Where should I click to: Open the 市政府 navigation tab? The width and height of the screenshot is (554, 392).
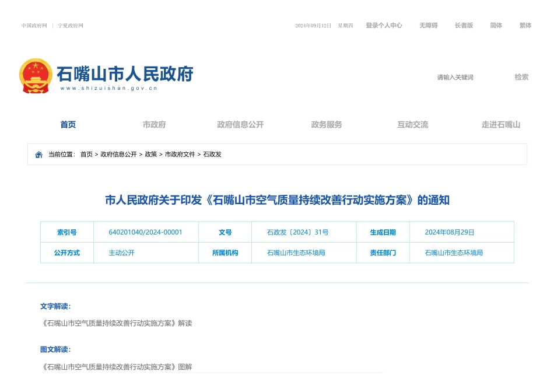[x=154, y=125]
